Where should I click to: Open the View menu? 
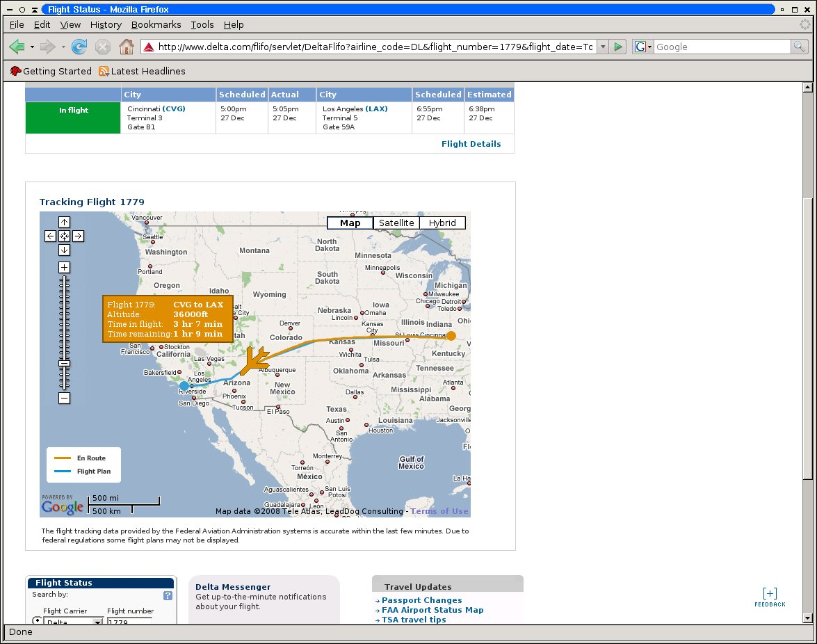click(70, 24)
